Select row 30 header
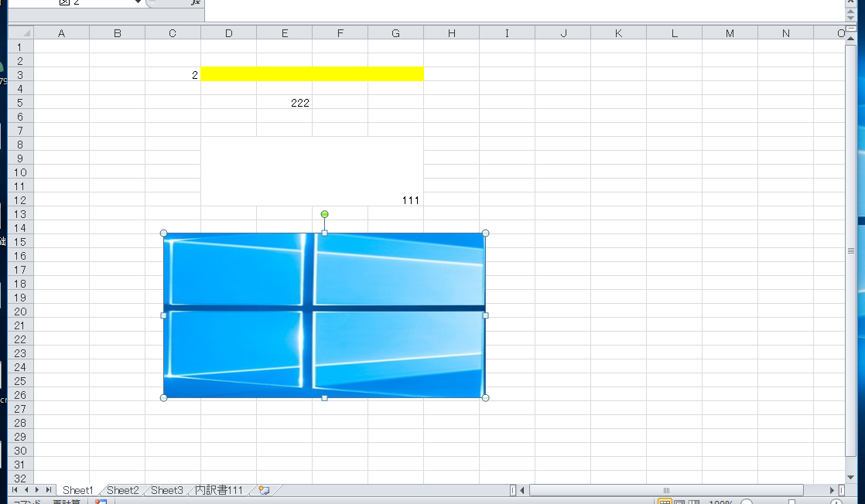The height and width of the screenshot is (504, 865). (x=20, y=451)
